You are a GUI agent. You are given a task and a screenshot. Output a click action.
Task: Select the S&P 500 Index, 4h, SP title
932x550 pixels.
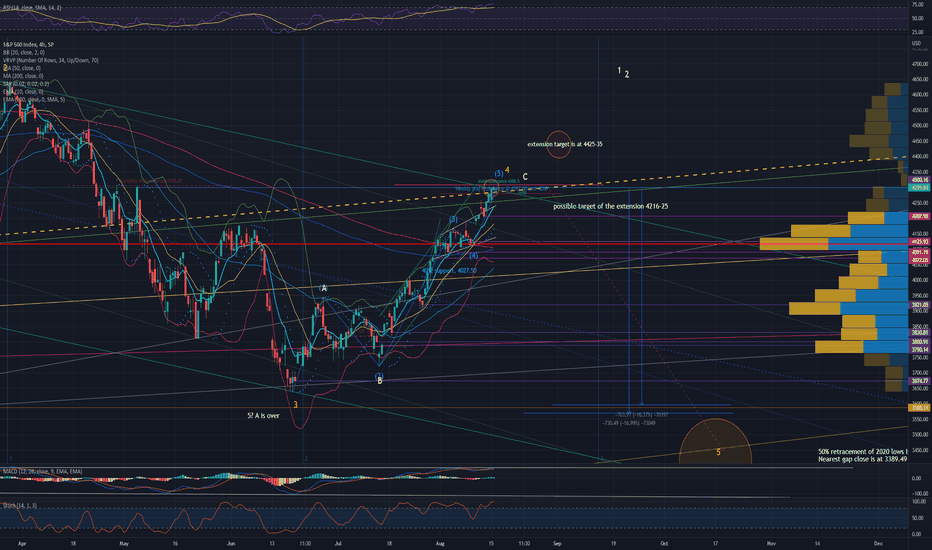click(x=29, y=45)
